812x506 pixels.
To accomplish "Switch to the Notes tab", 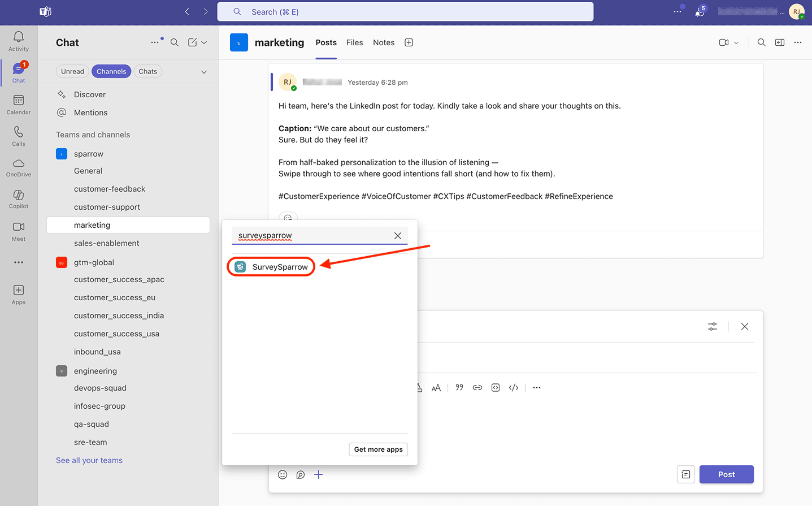I will point(384,42).
